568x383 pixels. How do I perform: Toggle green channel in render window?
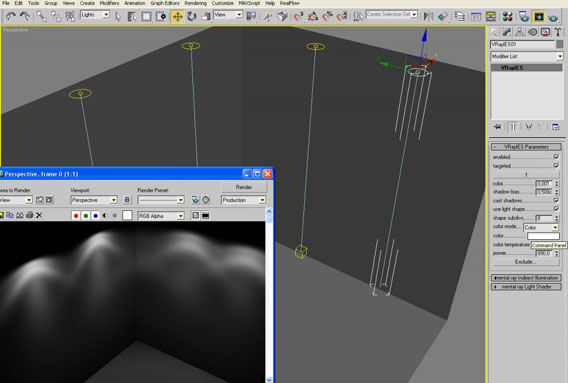tap(86, 216)
